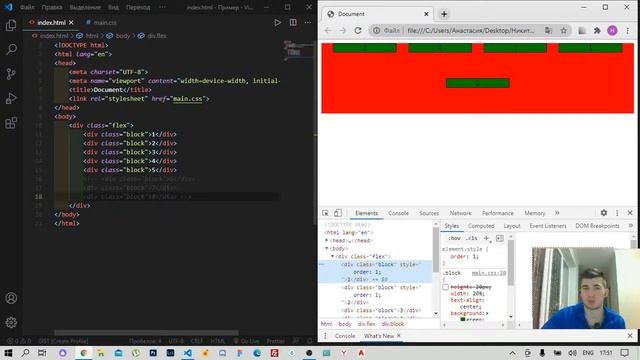Collapse the div class flex node
Viewport: 640px width, 360px height.
[332, 256]
